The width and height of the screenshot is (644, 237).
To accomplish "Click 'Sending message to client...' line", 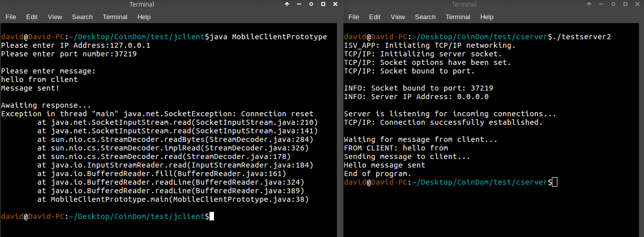I will [x=407, y=156].
